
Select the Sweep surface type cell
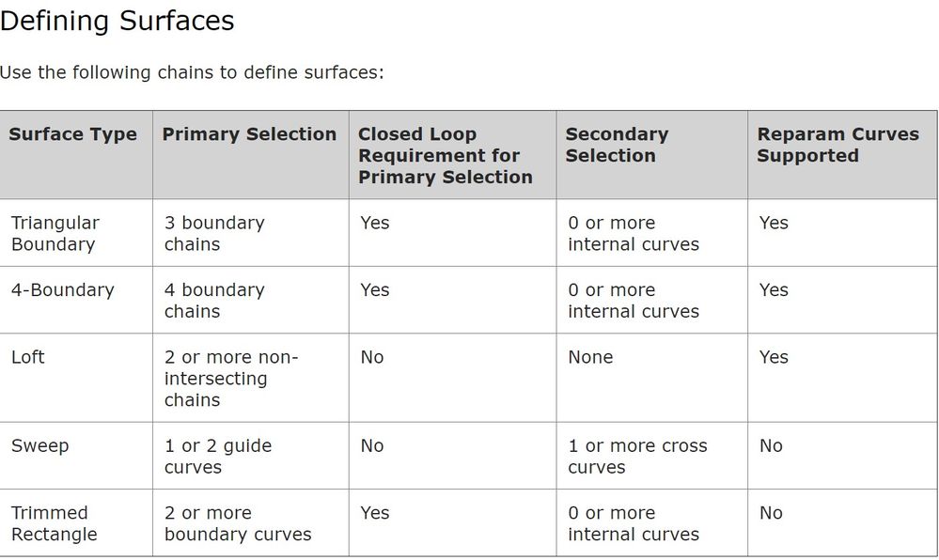click(x=40, y=445)
